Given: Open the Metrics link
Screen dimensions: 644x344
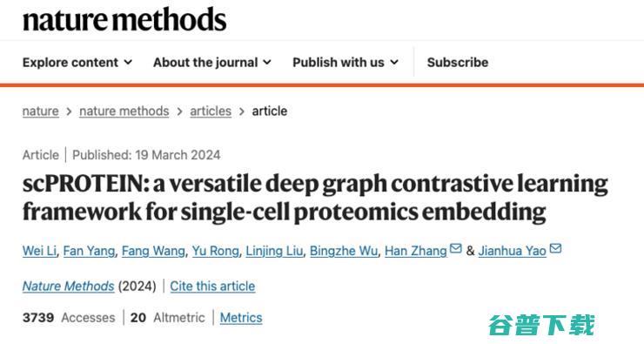Looking at the screenshot, I should (x=241, y=318).
